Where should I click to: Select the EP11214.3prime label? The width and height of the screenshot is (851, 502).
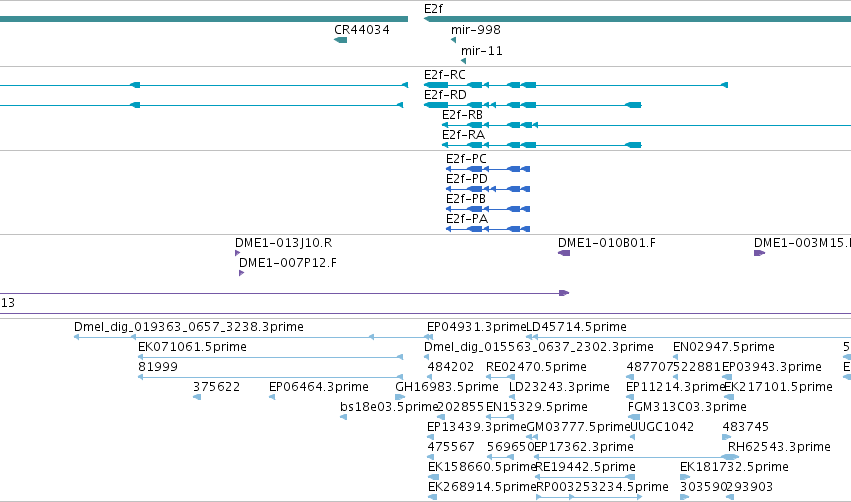[x=675, y=387]
